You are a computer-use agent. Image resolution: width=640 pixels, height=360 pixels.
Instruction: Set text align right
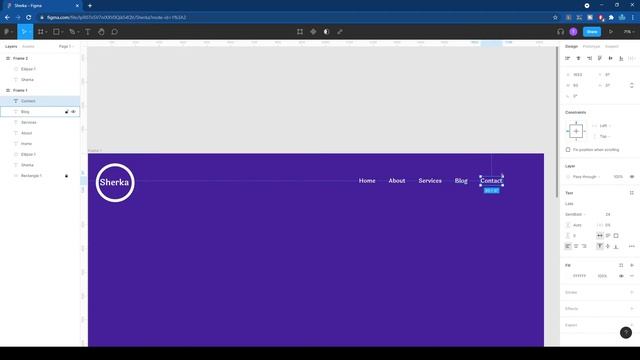[584, 246]
